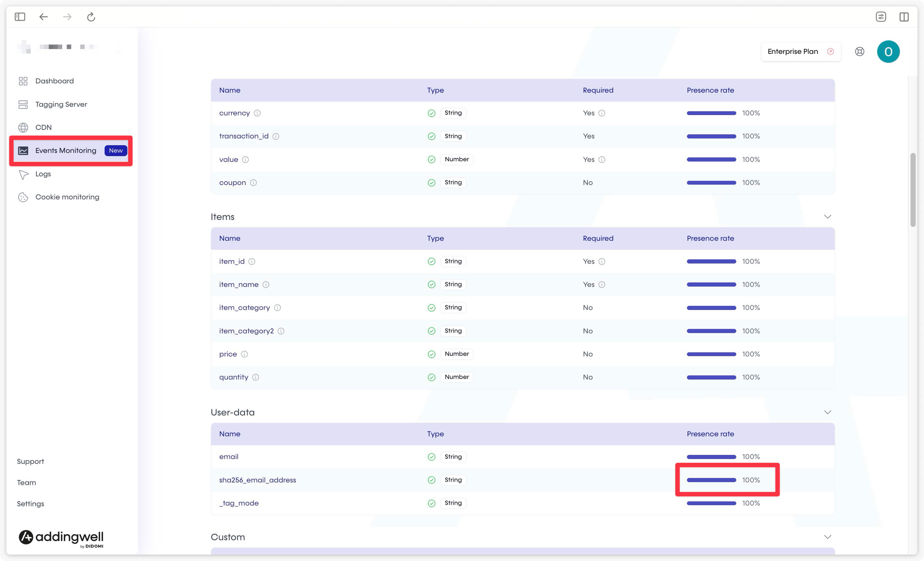Open the split view icon
The width and height of the screenshot is (924, 561).
pyautogui.click(x=904, y=16)
